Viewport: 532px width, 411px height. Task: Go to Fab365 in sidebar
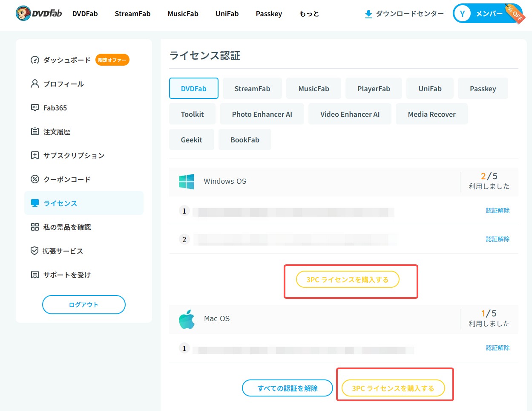[x=55, y=108]
